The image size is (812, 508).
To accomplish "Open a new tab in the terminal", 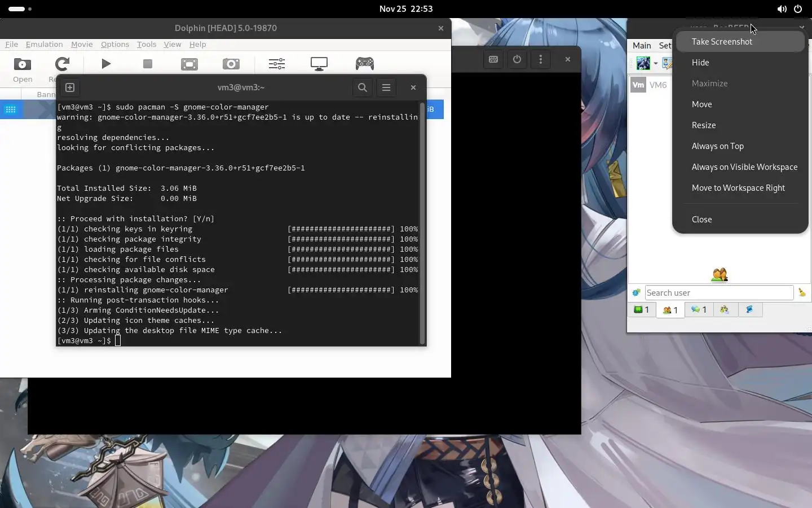I will click(x=70, y=87).
